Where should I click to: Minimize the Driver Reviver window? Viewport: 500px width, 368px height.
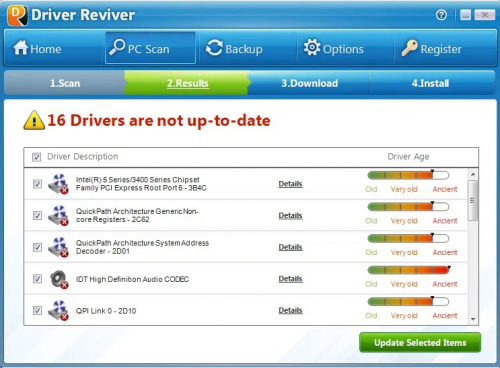pyautogui.click(x=465, y=15)
